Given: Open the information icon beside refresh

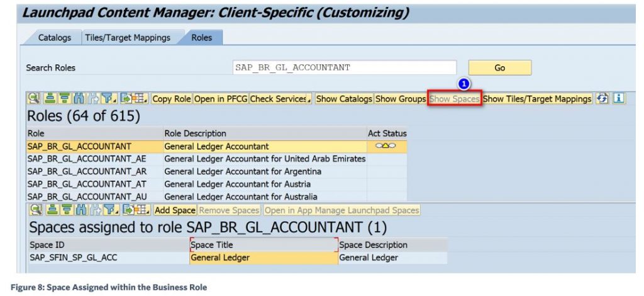Looking at the screenshot, I should tap(619, 98).
